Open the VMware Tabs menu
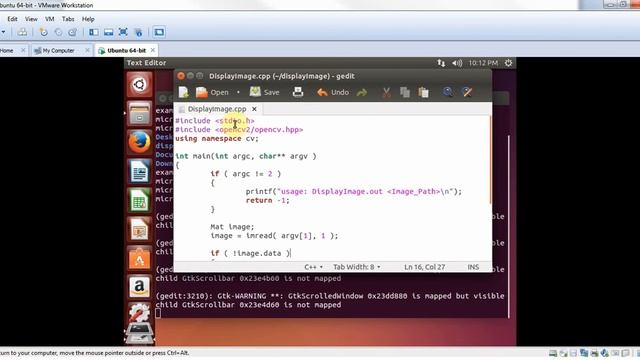Screen dimensions: 640x360 (68, 19)
